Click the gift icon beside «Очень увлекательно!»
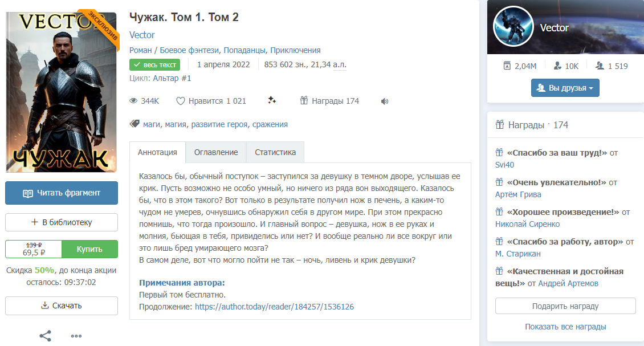 [499, 182]
